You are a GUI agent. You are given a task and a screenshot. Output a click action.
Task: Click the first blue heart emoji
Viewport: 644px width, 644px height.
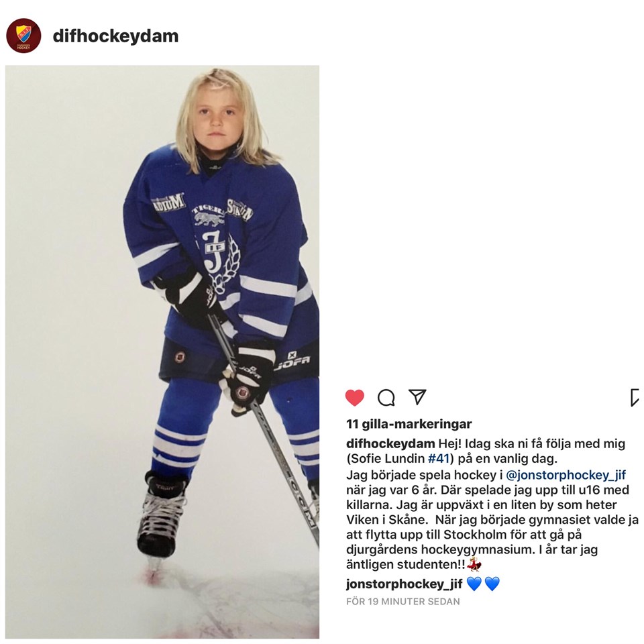tap(474, 584)
